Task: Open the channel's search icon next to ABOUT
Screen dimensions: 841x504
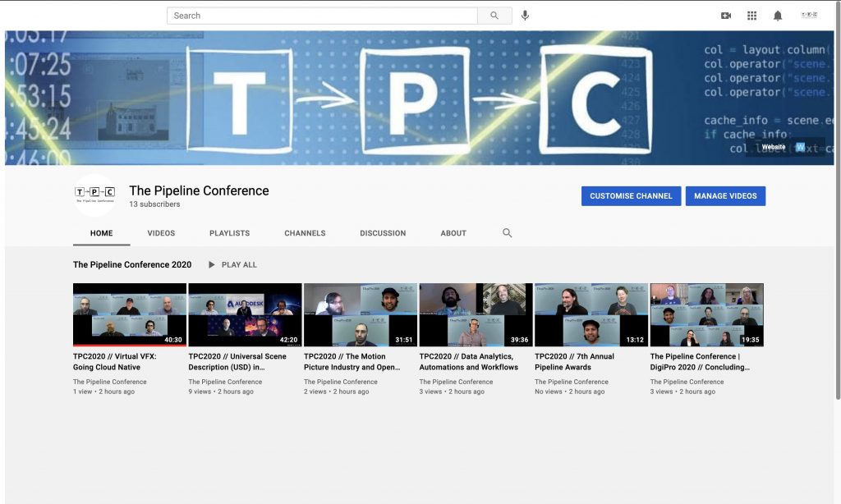Action: (507, 233)
